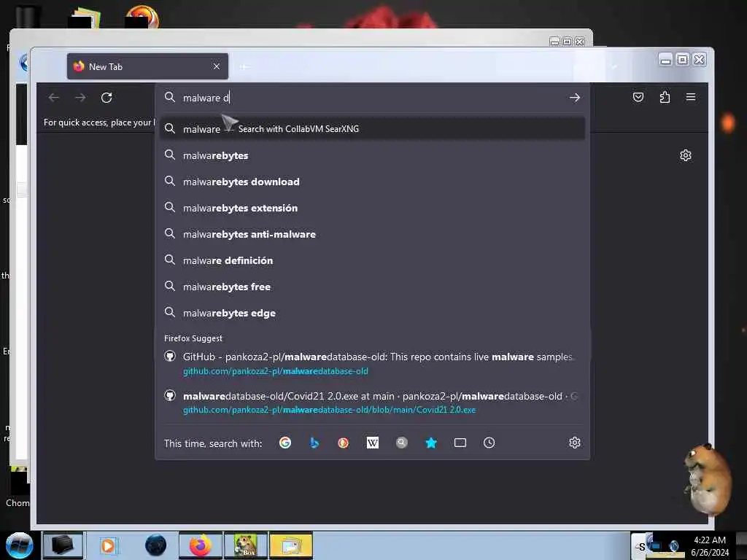Screen dimensions: 747x560
Task: Open the Windows Start button
Action: pos(20,545)
